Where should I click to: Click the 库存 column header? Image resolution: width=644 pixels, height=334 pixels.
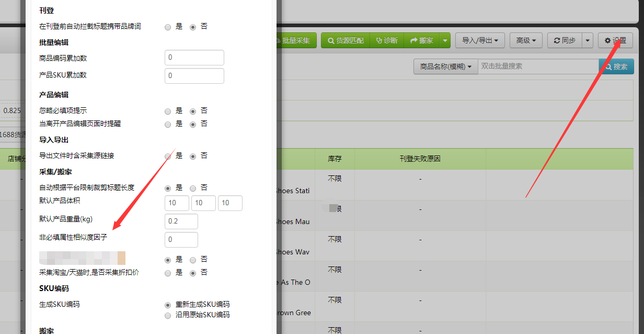pyautogui.click(x=335, y=159)
